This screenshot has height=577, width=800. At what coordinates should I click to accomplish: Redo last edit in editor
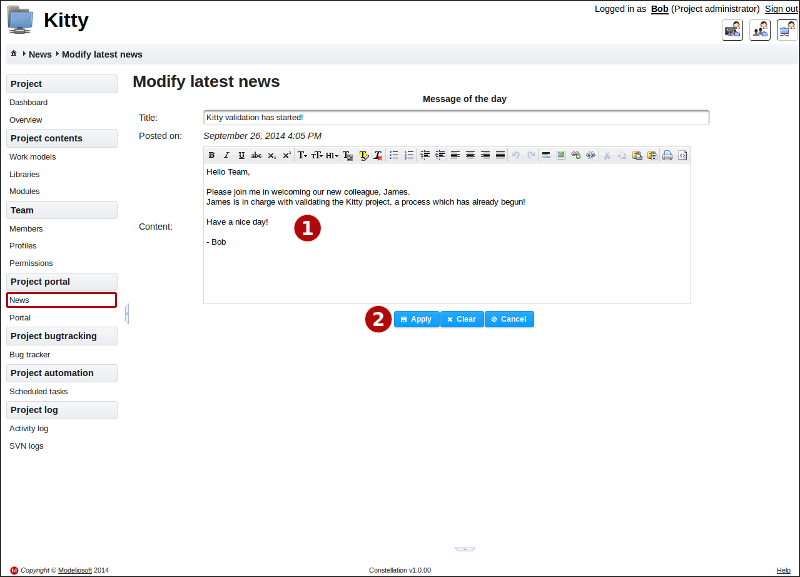531,155
